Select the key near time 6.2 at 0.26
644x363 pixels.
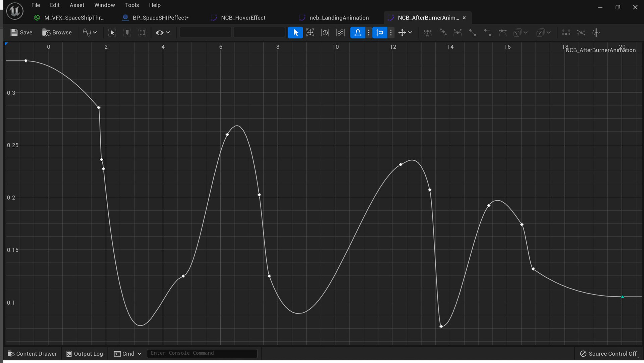tap(227, 135)
